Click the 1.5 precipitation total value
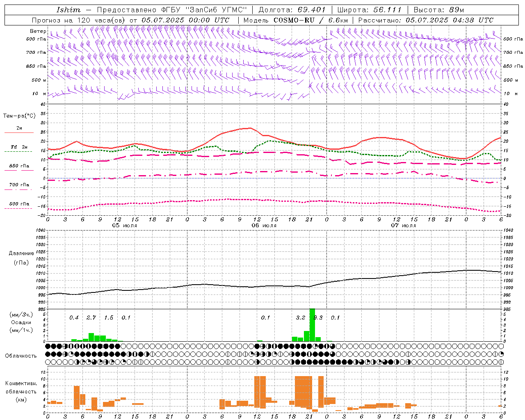This screenshot has height=420, width=525. pos(109,317)
